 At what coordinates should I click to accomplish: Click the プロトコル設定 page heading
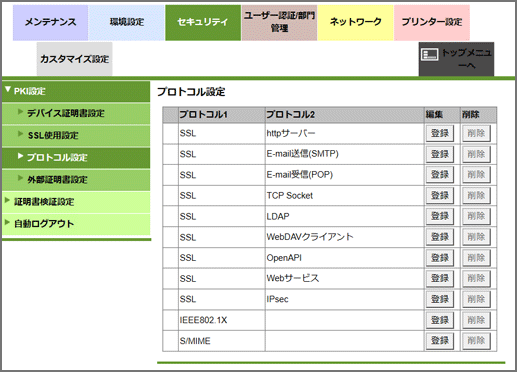[x=191, y=92]
